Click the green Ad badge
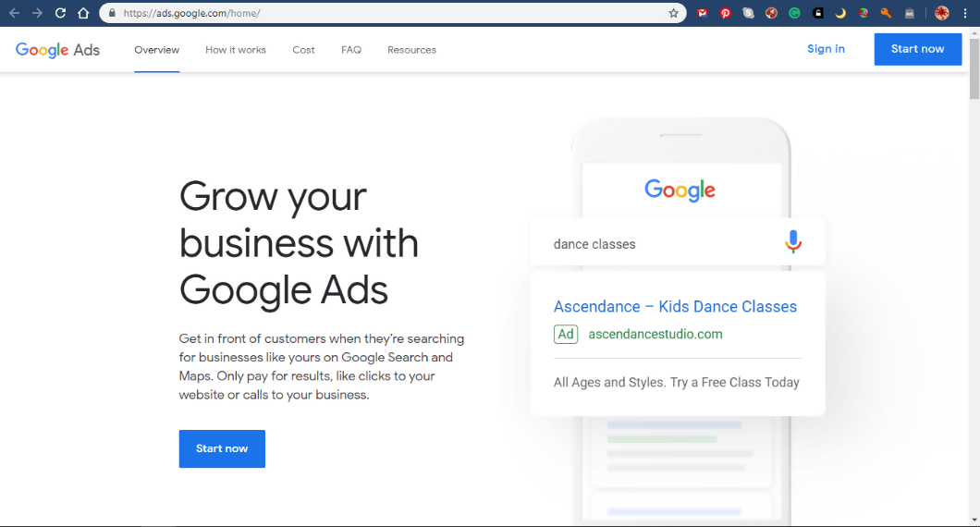Viewport: 980px width, 527px height. click(x=566, y=335)
